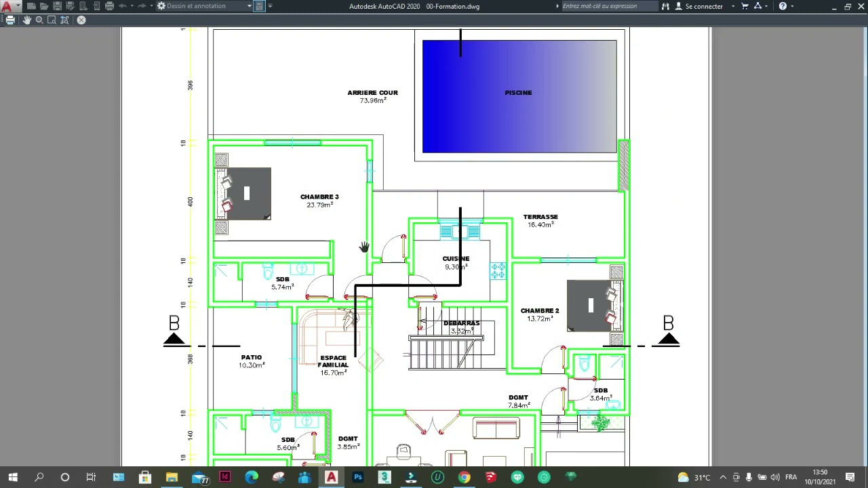Click the CHAMBRE 2 room label
This screenshot has width=868, height=488.
coord(540,311)
